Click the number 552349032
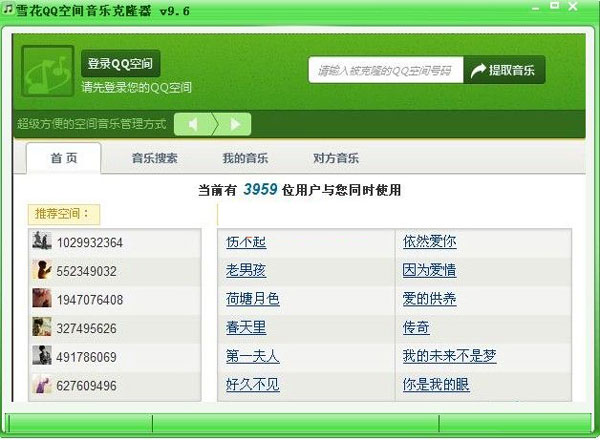Image resolution: width=600 pixels, height=440 pixels. [x=86, y=271]
